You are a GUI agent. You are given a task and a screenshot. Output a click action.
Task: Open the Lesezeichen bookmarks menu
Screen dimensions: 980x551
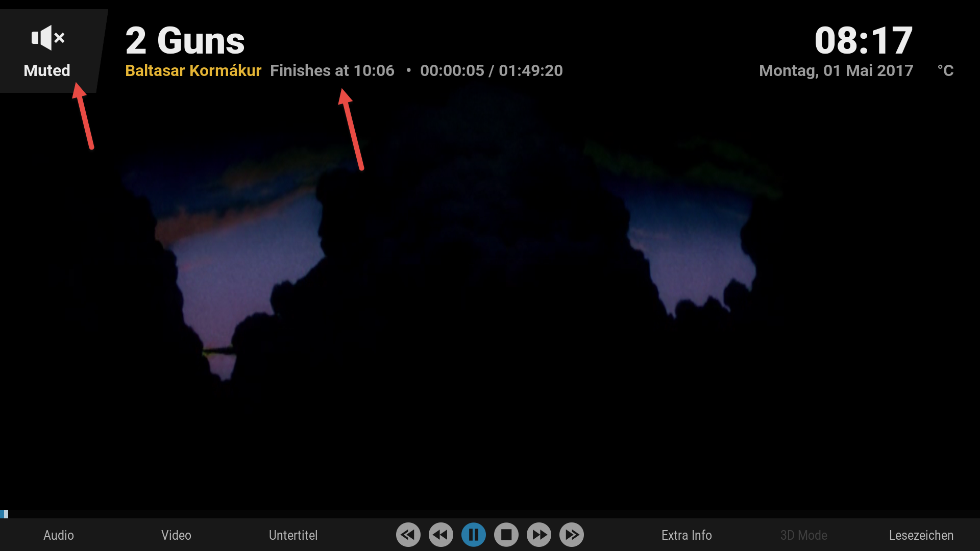click(x=921, y=535)
